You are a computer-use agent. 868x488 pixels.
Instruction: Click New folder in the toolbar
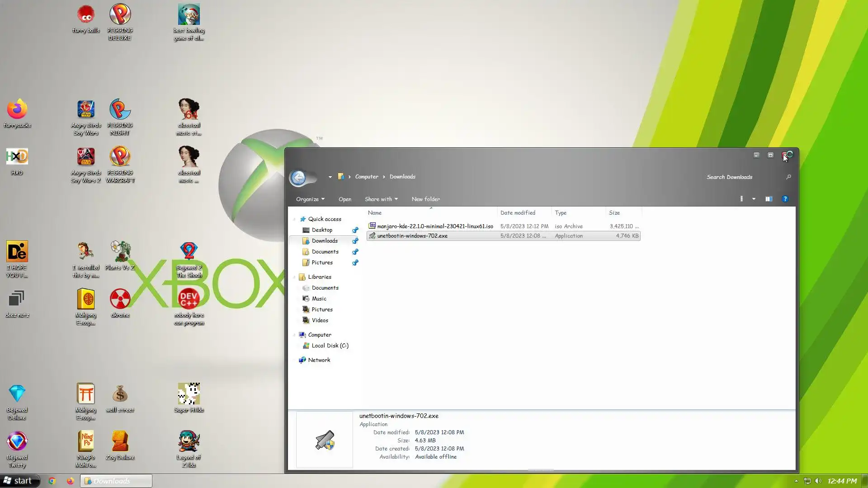tap(425, 199)
